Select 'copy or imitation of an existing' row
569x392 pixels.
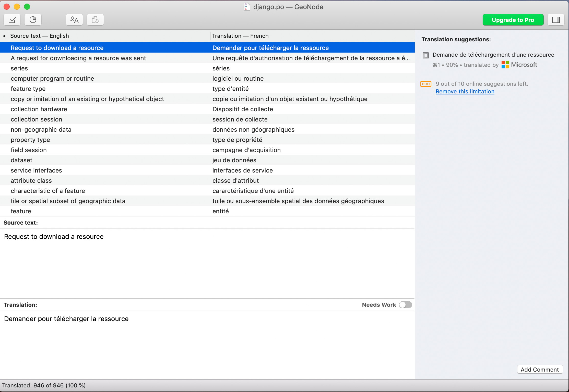(207, 99)
